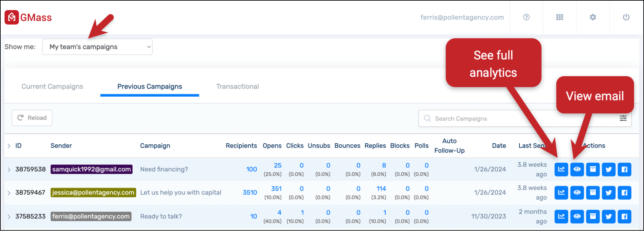Open analytics chart for campaign 38759467

click(561, 193)
